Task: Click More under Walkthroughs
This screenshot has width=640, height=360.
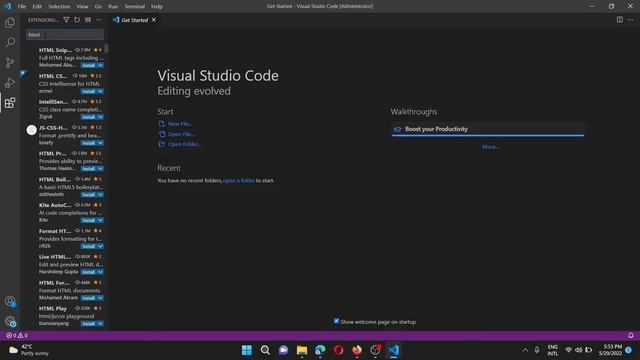Action: pos(490,147)
